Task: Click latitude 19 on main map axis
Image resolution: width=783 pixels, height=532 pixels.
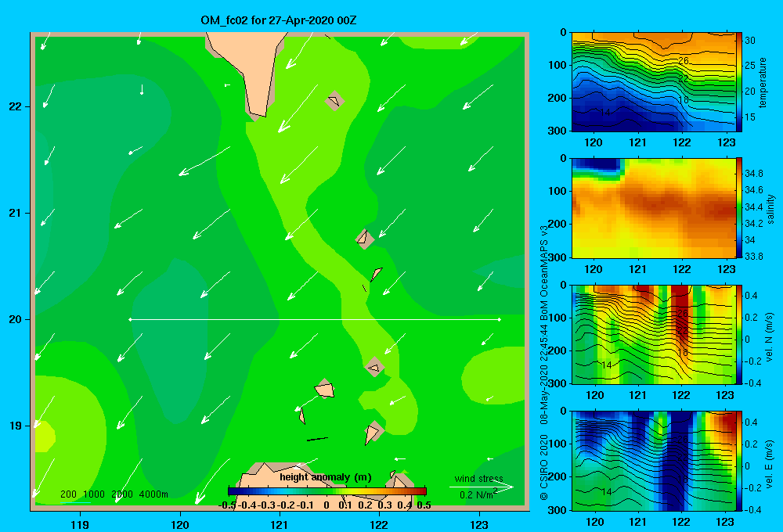Action: pos(14,426)
